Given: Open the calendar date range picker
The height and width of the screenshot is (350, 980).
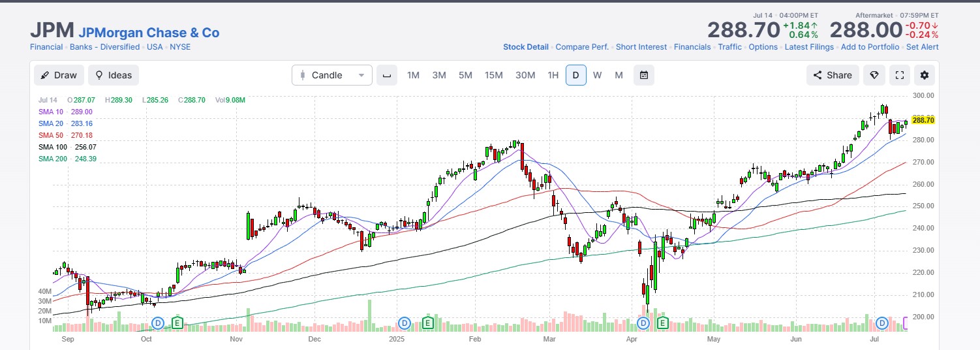Looking at the screenshot, I should (644, 75).
